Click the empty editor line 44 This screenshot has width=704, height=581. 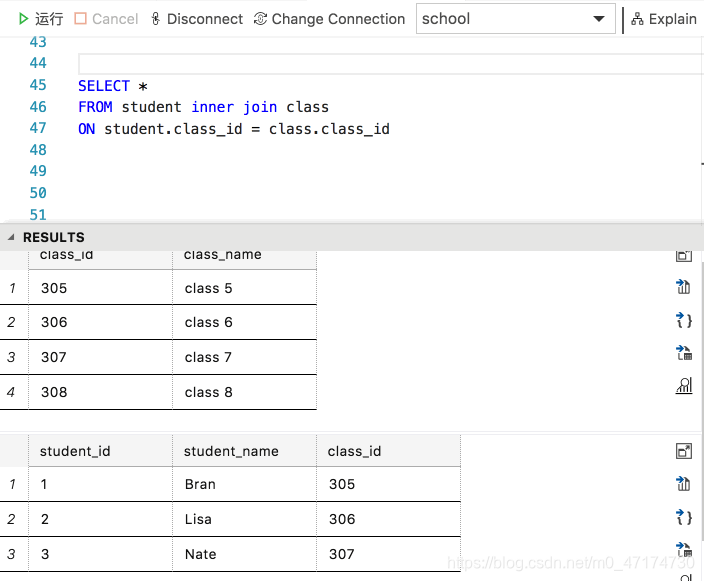[x=391, y=64]
